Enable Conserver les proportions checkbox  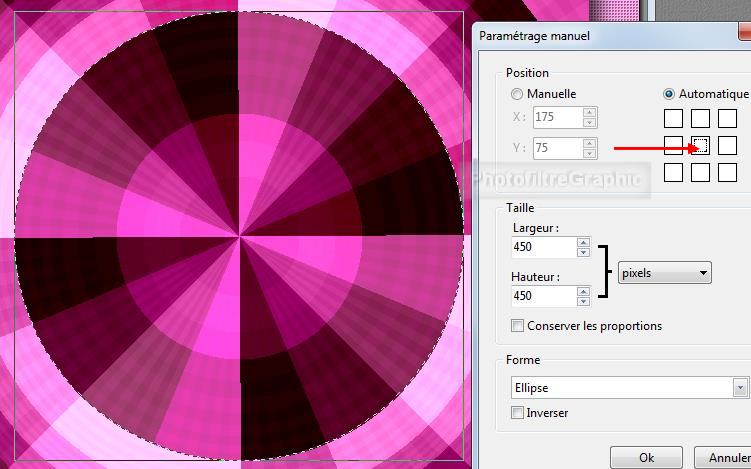pos(517,326)
